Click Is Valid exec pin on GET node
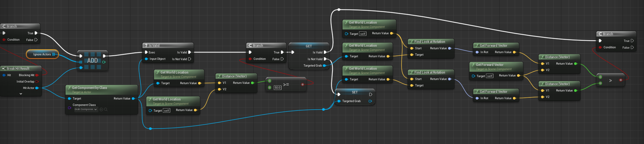The width and height of the screenshot is (644, 144). [325, 52]
